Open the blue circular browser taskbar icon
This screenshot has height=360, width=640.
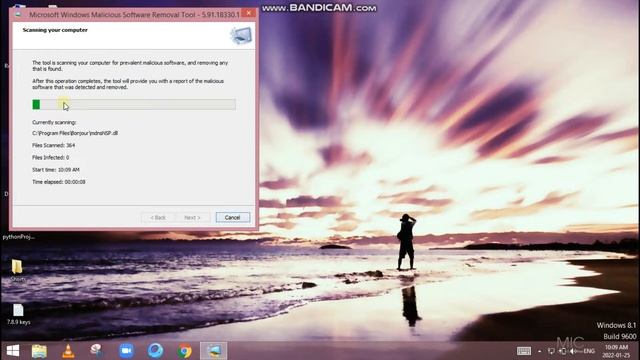pos(156,351)
